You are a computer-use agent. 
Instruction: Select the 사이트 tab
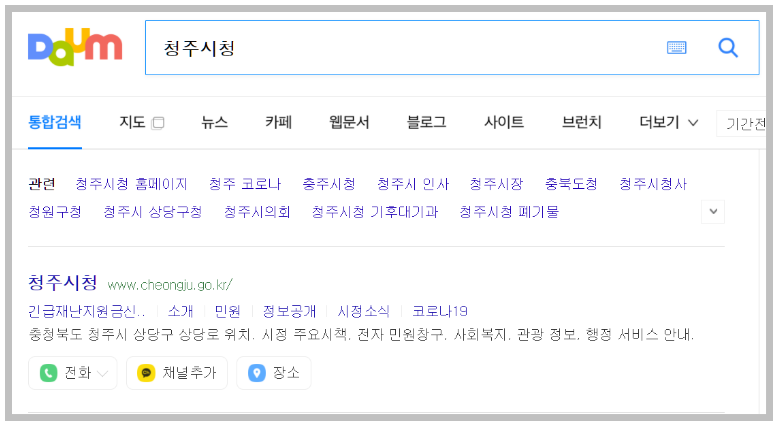click(x=504, y=122)
